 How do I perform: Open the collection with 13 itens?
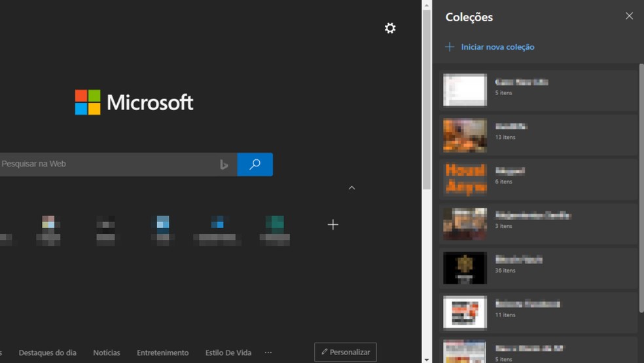[538, 135]
